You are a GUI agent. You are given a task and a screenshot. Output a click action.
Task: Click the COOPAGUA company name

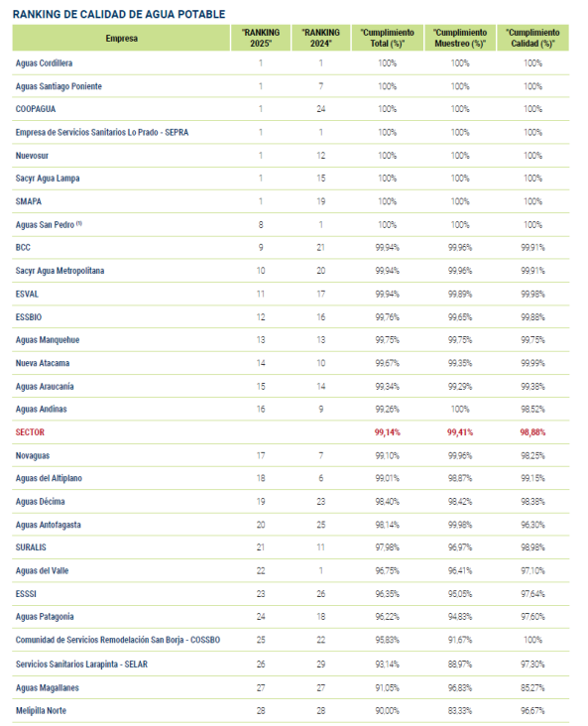[x=36, y=109]
